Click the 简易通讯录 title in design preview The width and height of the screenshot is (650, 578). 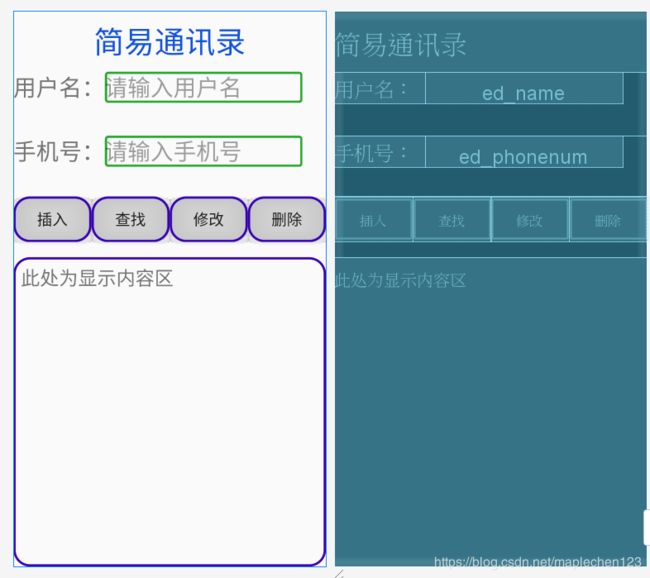pyautogui.click(x=170, y=43)
